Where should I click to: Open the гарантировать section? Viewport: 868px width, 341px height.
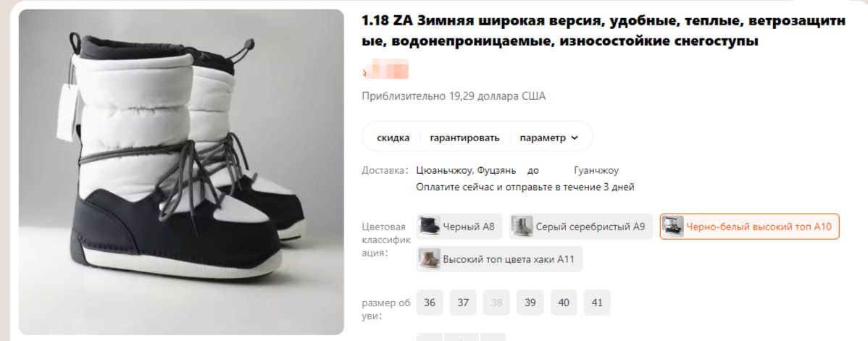[464, 138]
